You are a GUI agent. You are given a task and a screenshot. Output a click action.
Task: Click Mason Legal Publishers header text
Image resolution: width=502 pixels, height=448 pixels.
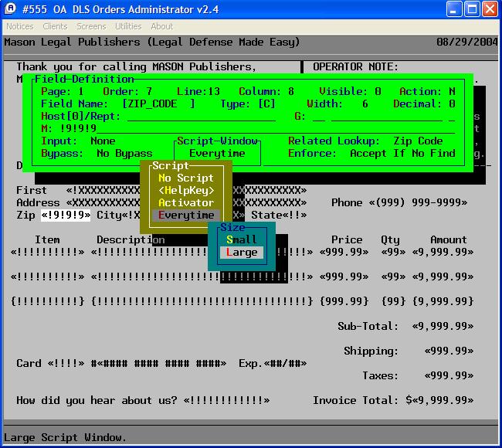tap(152, 42)
